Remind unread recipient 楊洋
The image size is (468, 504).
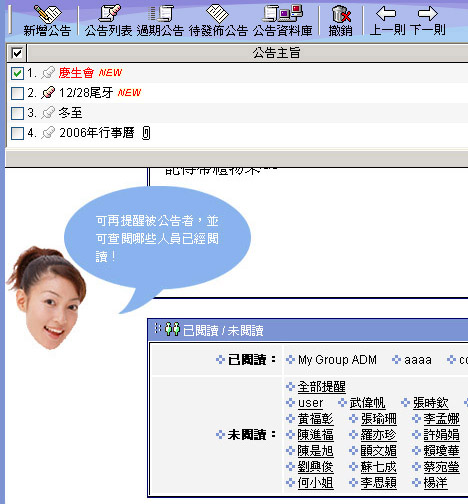(435, 483)
